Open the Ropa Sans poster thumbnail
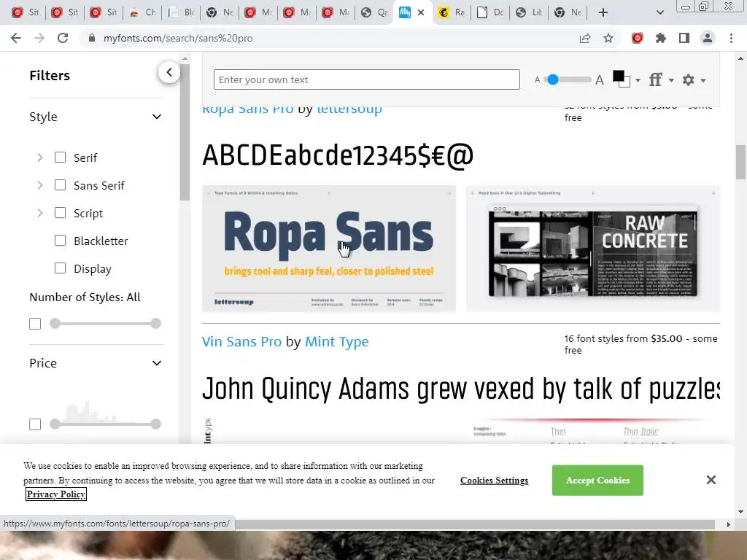Viewport: 747px width, 560px height. (329, 249)
